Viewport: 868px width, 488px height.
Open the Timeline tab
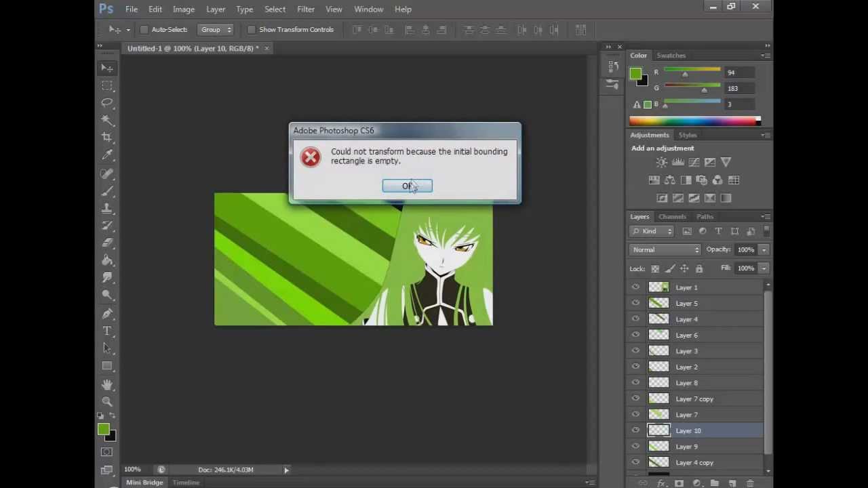click(186, 483)
